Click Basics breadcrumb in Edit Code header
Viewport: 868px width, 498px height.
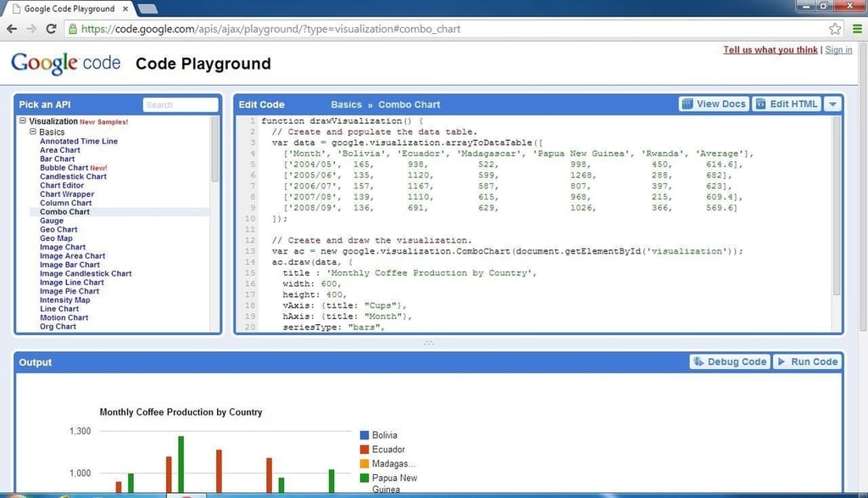click(x=346, y=104)
